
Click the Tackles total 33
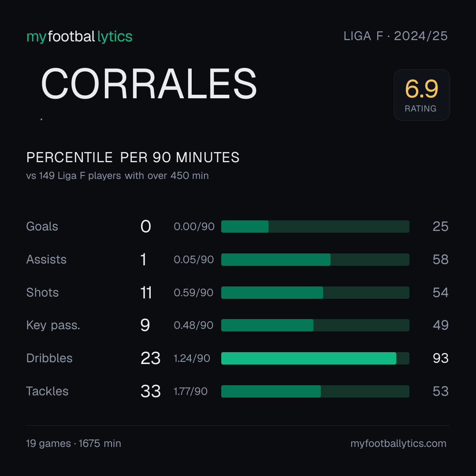151,391
